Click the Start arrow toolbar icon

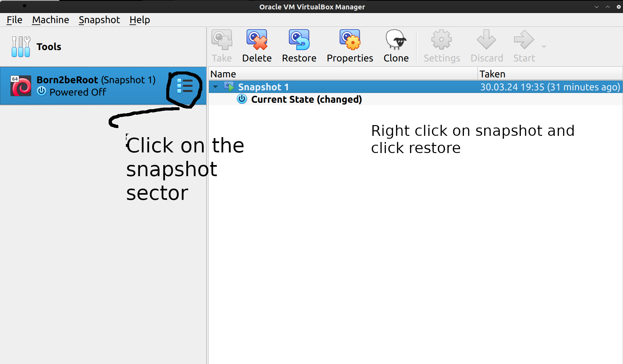[x=524, y=40]
